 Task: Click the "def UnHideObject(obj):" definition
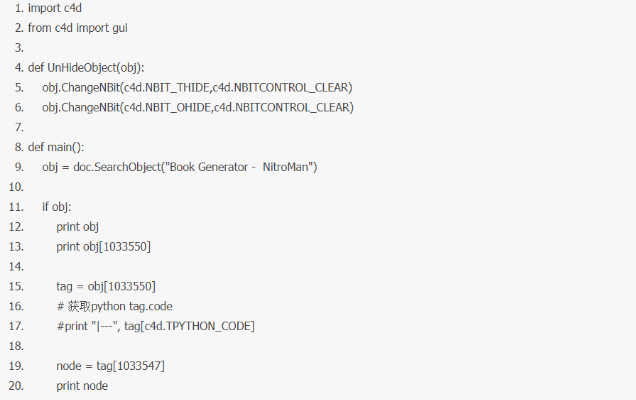tap(86, 68)
